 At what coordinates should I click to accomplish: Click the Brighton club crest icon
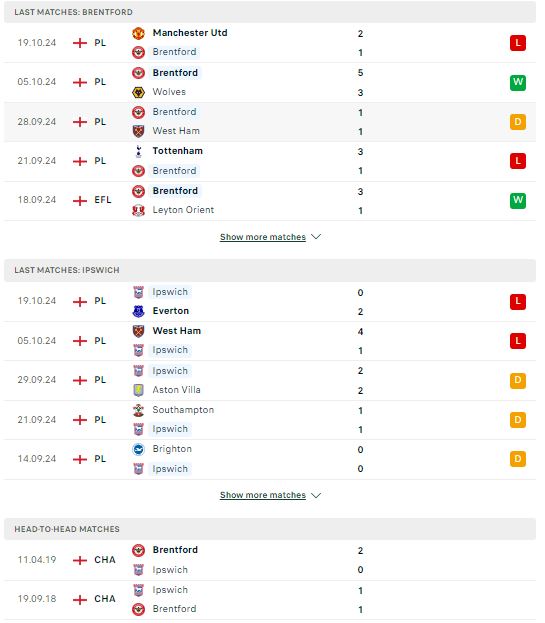[x=138, y=449]
